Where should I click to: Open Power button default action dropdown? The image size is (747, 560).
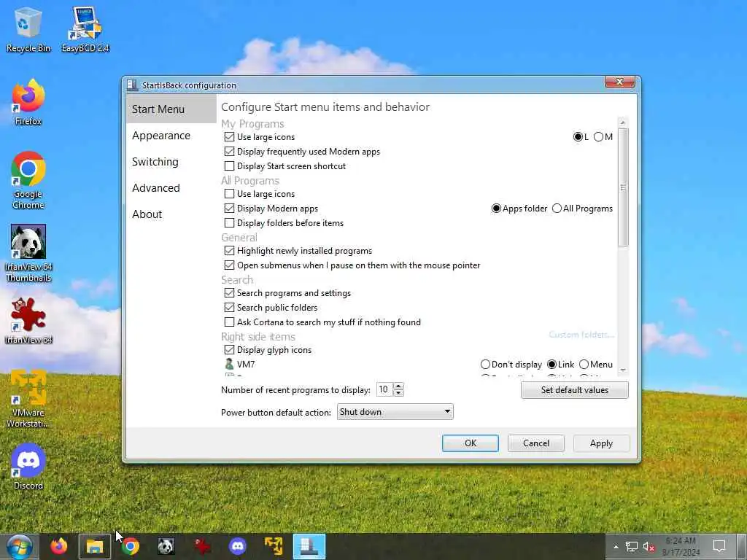coord(395,412)
